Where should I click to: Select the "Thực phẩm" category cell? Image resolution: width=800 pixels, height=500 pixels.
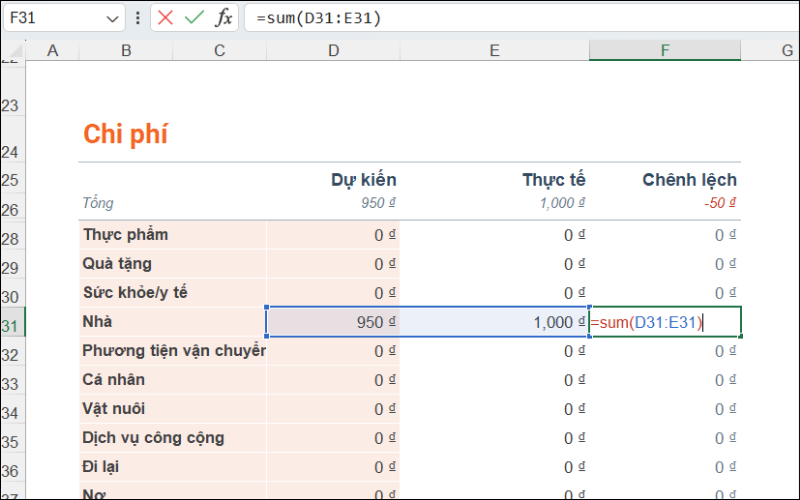[125, 235]
